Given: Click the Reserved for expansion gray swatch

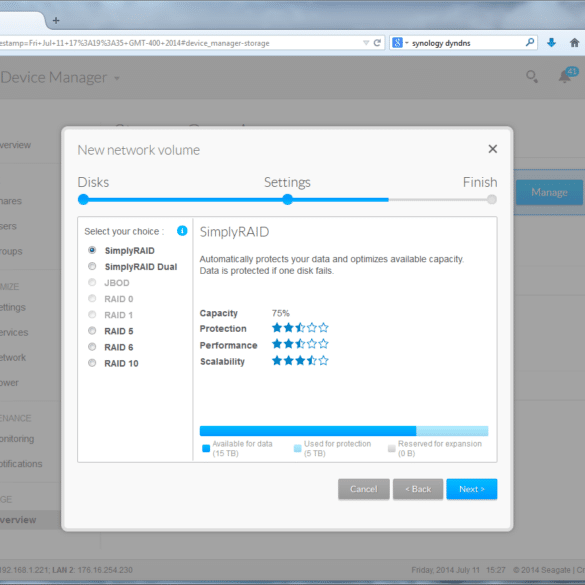Looking at the screenshot, I should coord(391,448).
